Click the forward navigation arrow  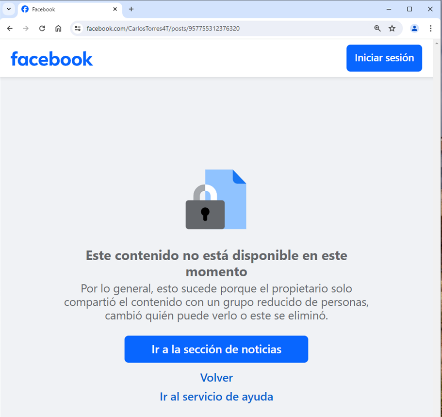tap(26, 28)
